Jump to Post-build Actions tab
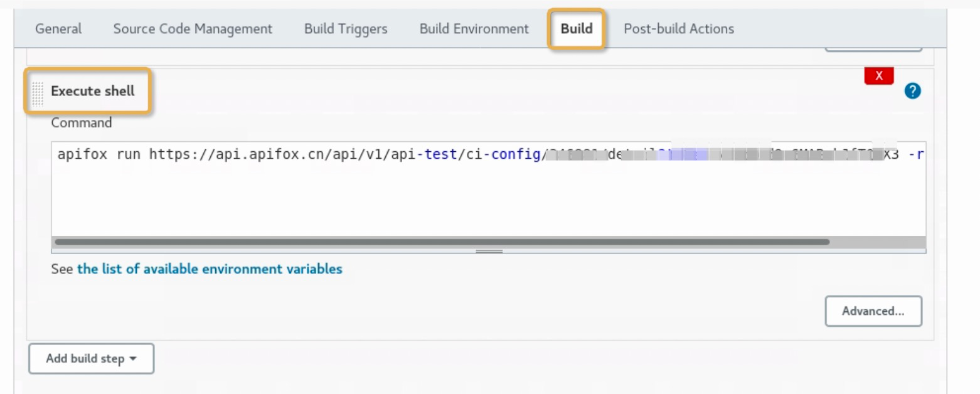This screenshot has width=980, height=394. (678, 29)
